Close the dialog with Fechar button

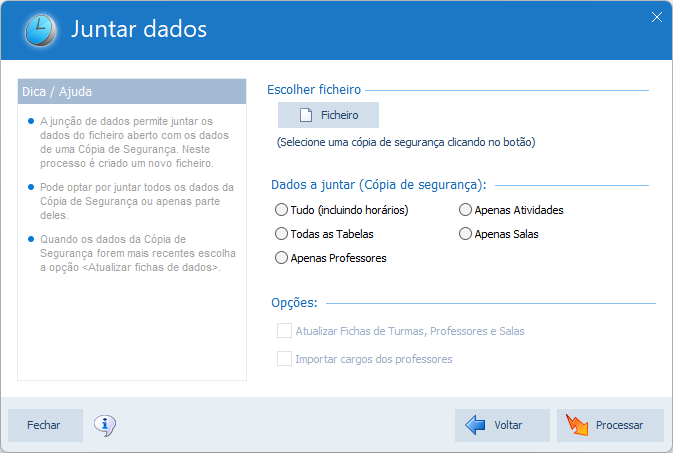[x=44, y=425]
